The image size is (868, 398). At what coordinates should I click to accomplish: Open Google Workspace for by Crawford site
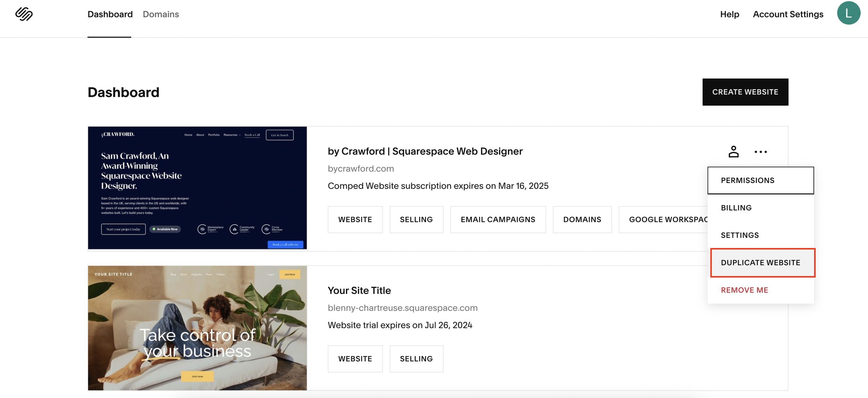[663, 219]
